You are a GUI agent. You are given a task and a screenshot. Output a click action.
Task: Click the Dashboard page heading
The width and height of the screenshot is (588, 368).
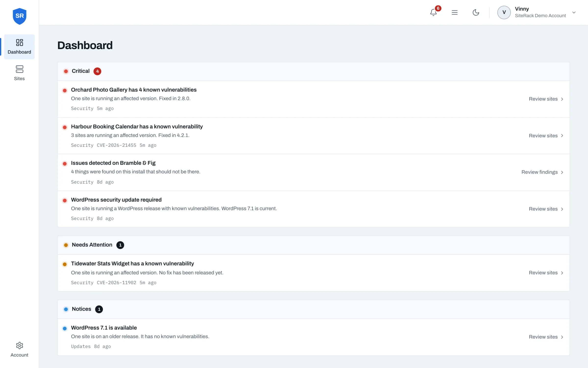click(85, 45)
